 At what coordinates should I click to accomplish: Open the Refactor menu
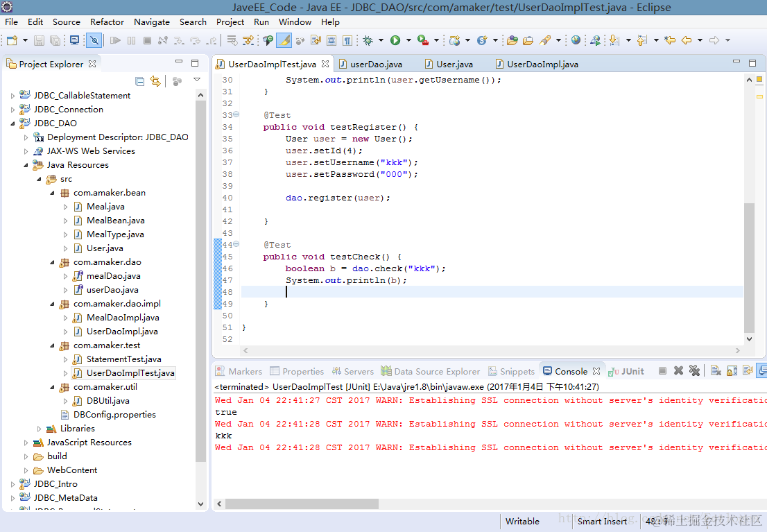tap(107, 22)
